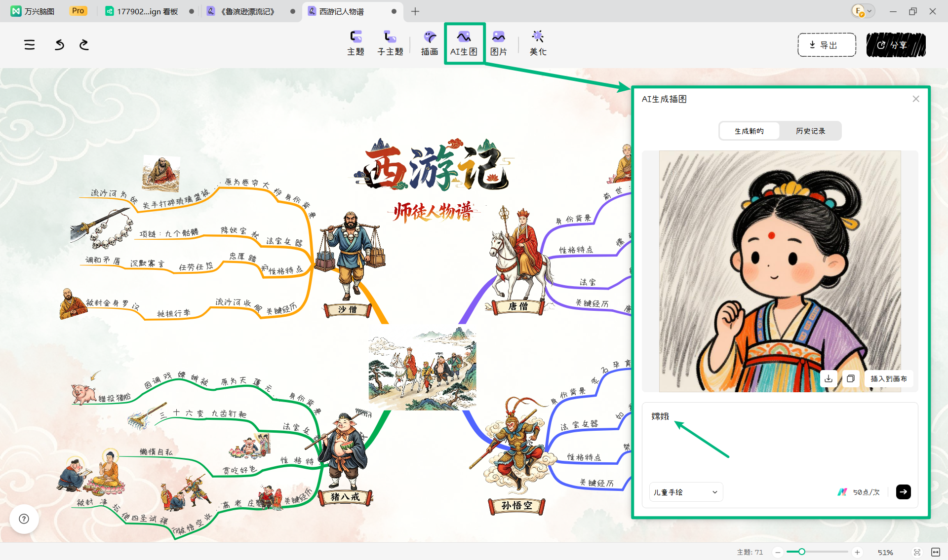Select the 流沙河为妖 branch text

click(114, 195)
